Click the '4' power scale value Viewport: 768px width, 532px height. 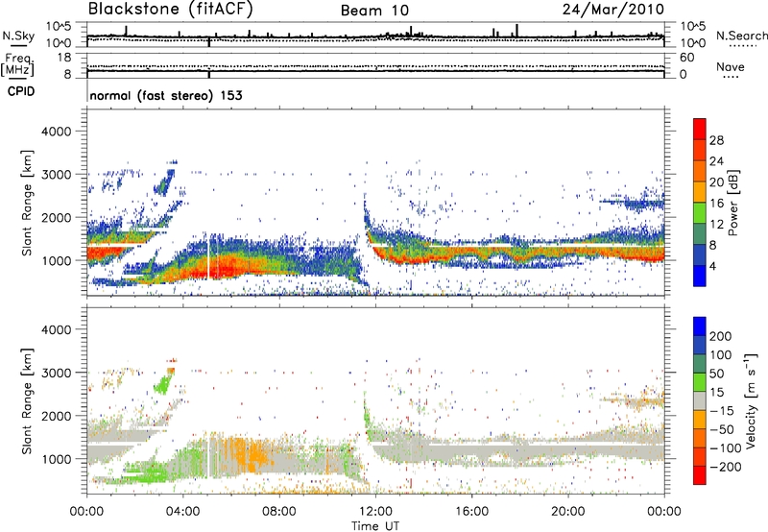pyautogui.click(x=712, y=267)
